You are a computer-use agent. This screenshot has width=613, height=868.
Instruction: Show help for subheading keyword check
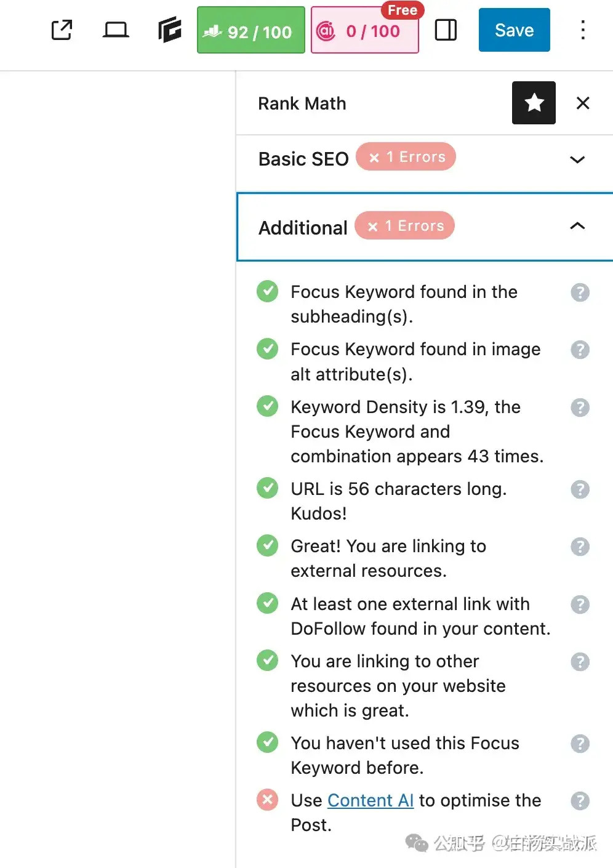(x=580, y=292)
